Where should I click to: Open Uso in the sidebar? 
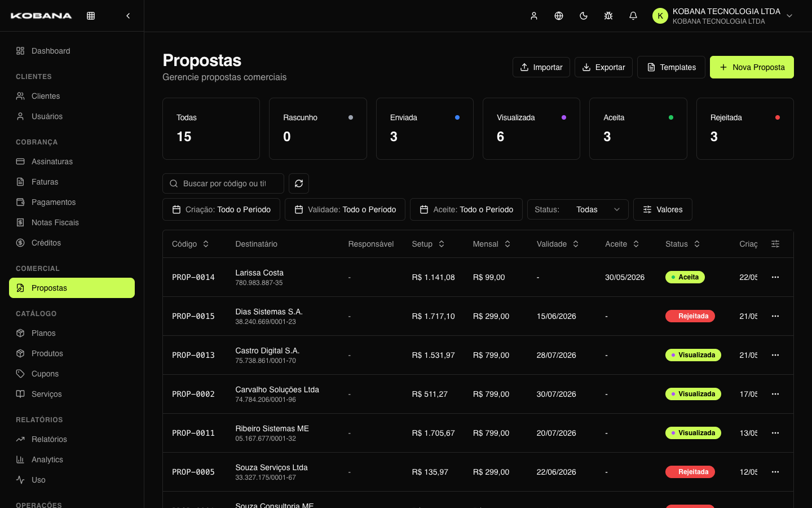tap(72, 480)
